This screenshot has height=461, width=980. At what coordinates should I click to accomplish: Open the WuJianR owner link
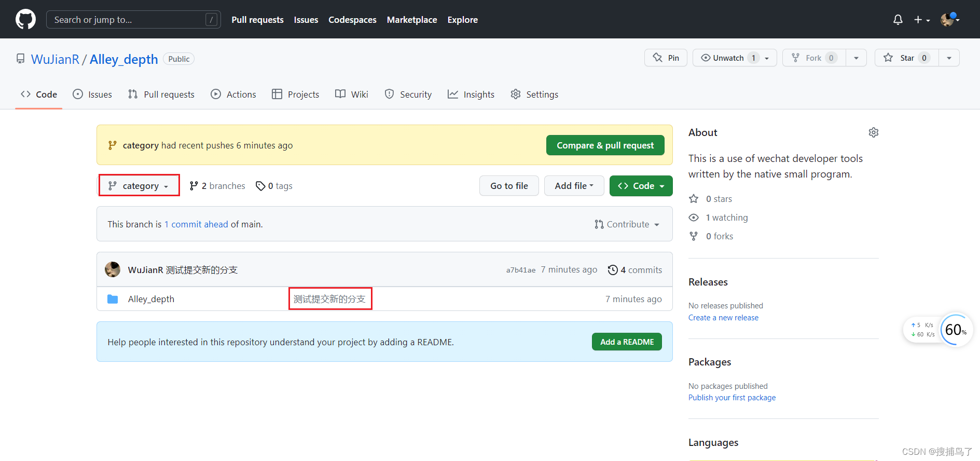55,59
